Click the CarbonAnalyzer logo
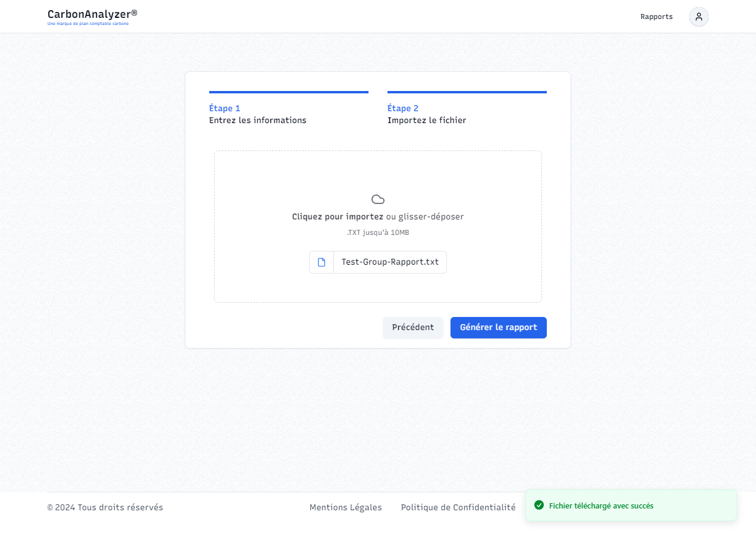The image size is (756, 540). (92, 14)
